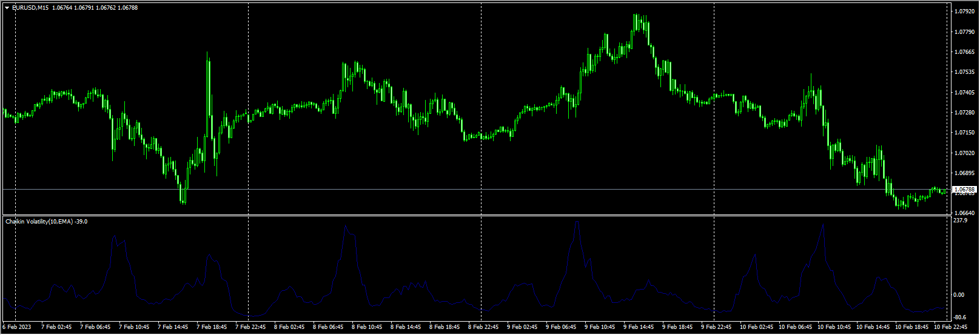
Task: Click the 1.06895 price scale value
Action: coord(964,173)
